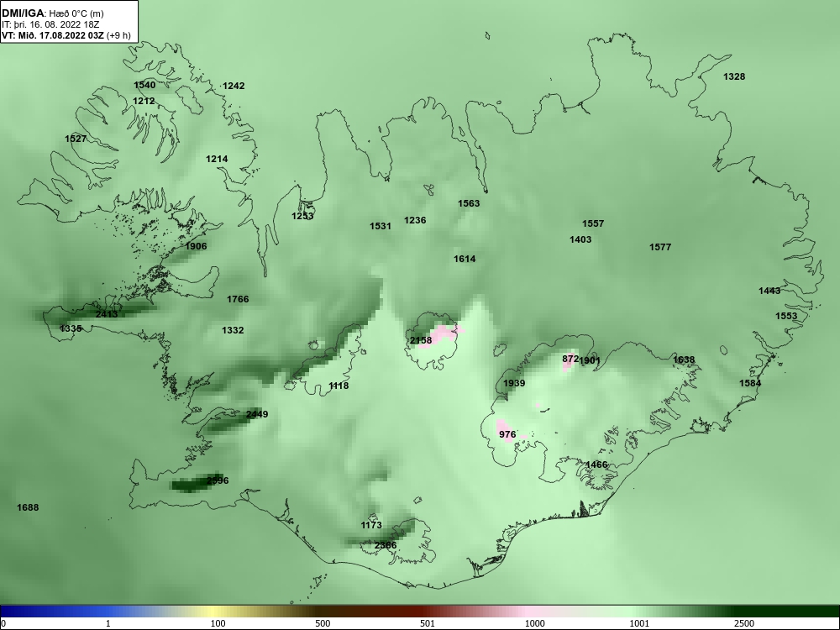This screenshot has width=840, height=630.
Task: Click the 1577 map value
Action: 660,247
